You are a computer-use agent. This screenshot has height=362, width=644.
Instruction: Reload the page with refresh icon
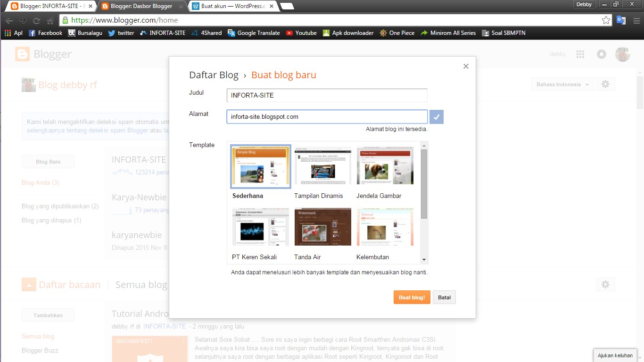point(36,20)
